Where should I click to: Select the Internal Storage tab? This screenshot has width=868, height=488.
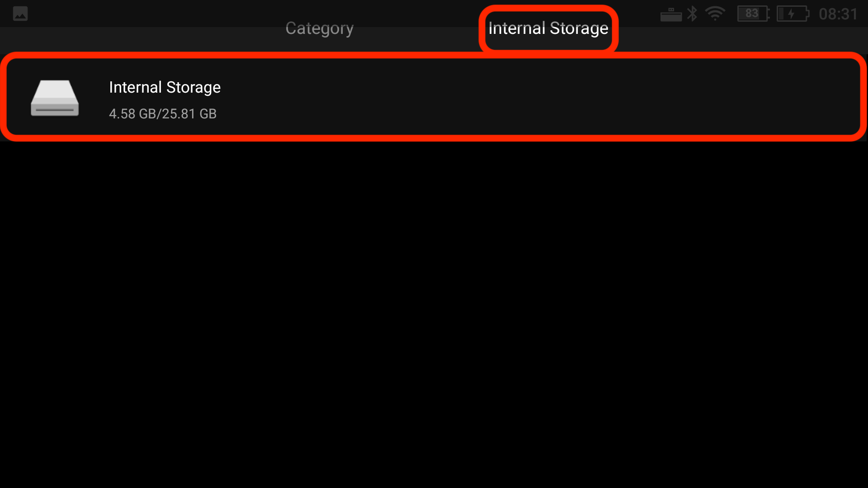click(x=548, y=28)
